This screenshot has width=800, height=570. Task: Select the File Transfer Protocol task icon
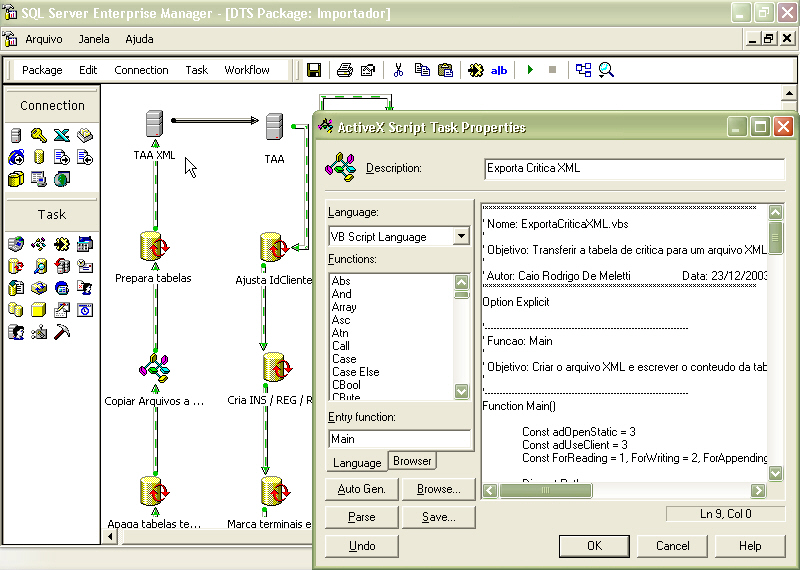16,244
